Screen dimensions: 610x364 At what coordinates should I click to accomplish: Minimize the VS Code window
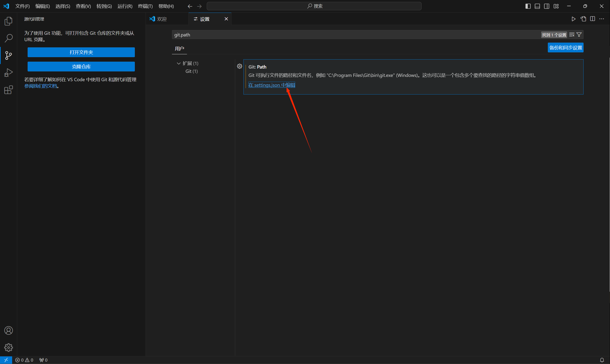coord(569,6)
